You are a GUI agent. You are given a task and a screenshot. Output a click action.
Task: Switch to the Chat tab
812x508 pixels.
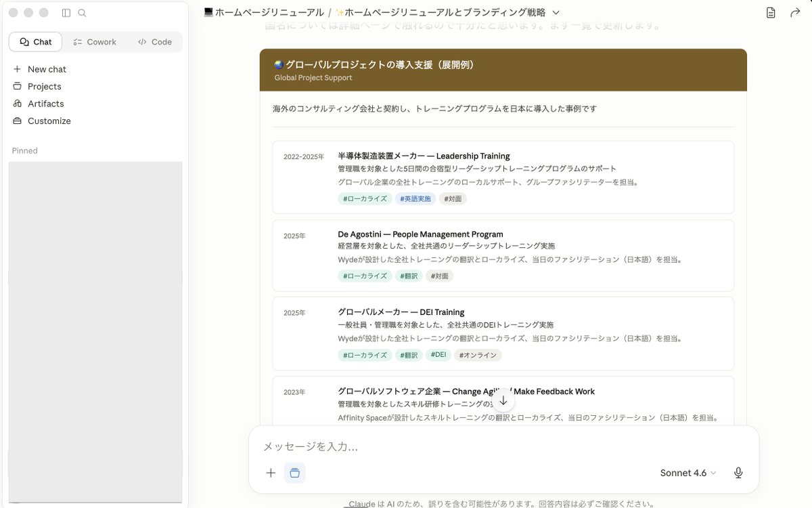(x=35, y=42)
